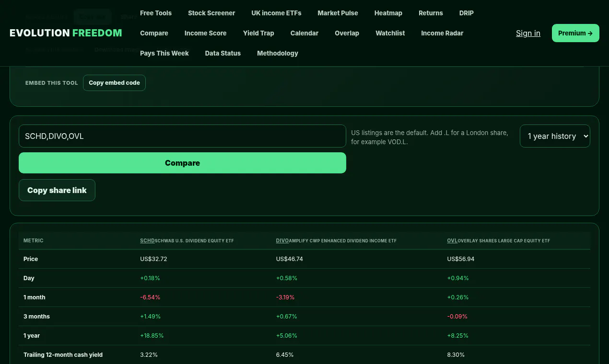Click the Price row label
Viewport: 609px width, 364px height.
[x=31, y=259]
